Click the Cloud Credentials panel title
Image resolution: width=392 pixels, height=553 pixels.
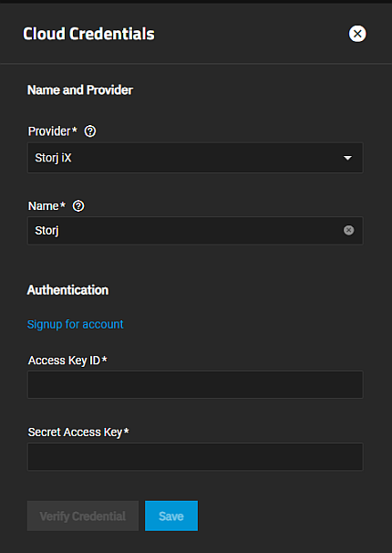pos(88,34)
